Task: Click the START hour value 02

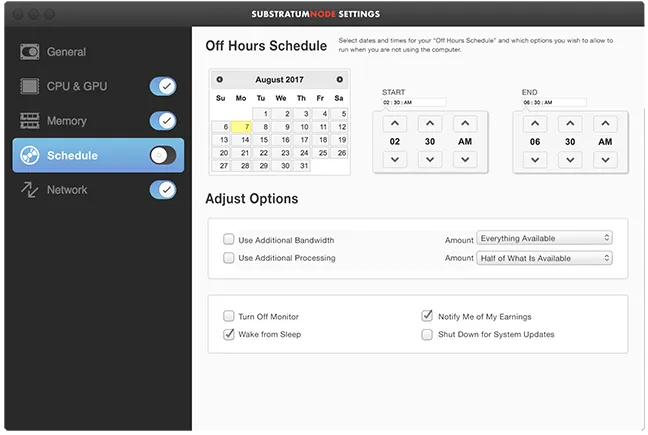Action: (395, 141)
